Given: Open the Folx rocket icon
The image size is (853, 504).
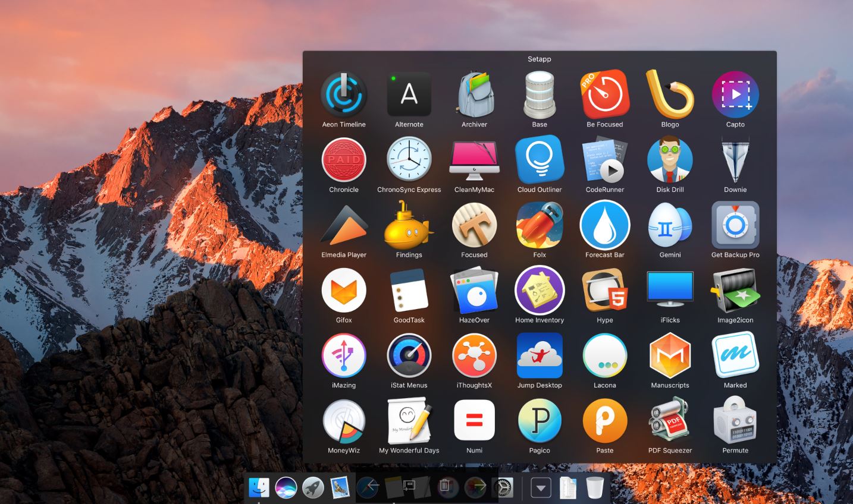Looking at the screenshot, I should point(540,225).
